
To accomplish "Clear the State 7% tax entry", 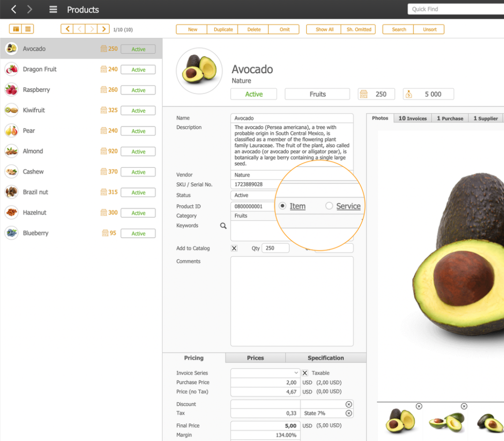I will point(348,413).
